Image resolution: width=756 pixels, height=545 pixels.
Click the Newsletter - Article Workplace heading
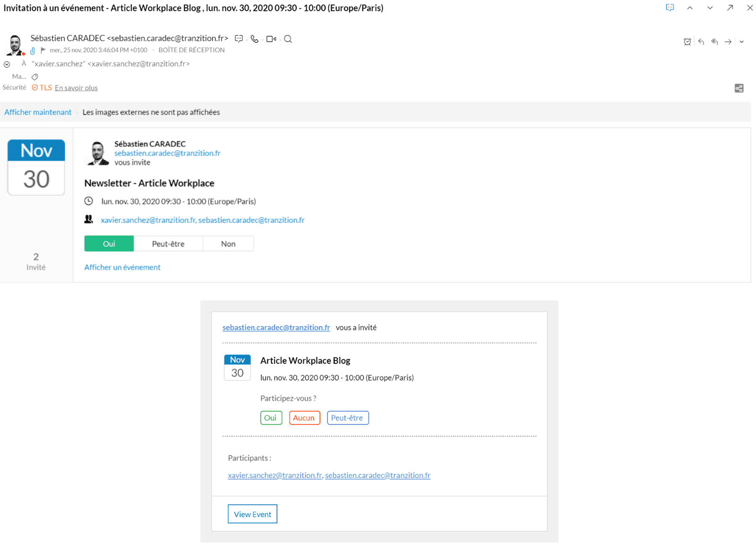pyautogui.click(x=149, y=183)
